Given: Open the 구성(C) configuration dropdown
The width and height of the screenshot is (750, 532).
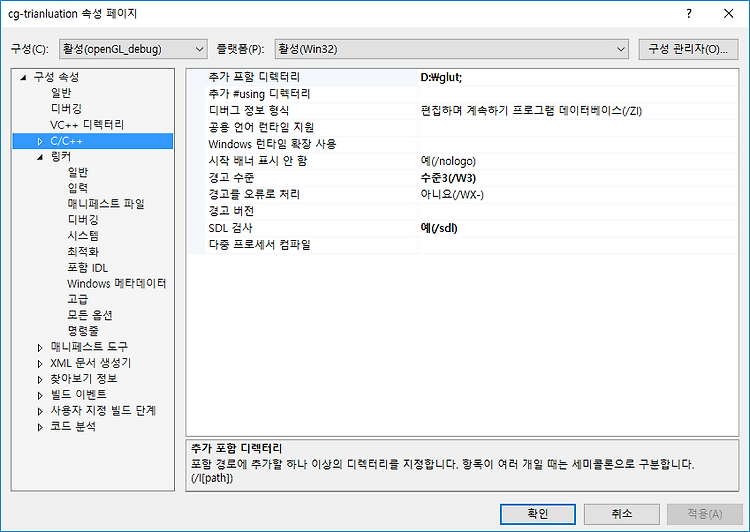Looking at the screenshot, I should [133, 49].
